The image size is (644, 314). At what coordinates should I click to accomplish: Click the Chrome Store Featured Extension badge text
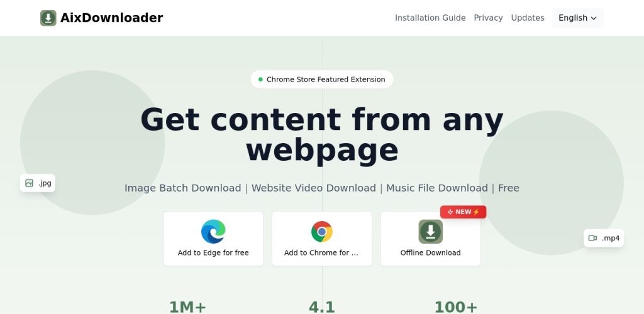click(326, 80)
